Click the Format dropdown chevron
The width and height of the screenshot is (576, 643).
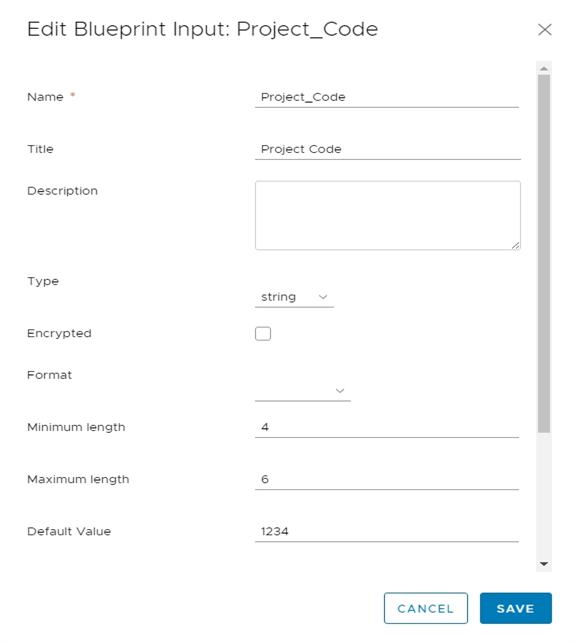click(x=340, y=390)
